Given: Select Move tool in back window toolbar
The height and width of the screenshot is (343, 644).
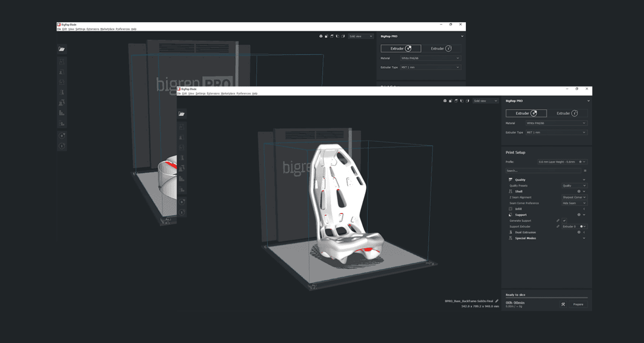Looking at the screenshot, I should click(62, 62).
